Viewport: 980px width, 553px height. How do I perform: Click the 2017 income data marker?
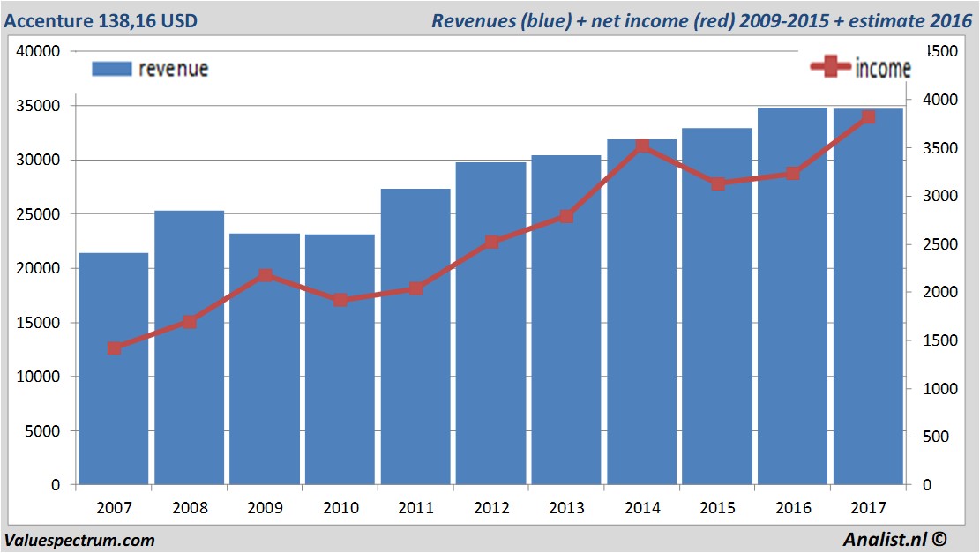point(868,116)
